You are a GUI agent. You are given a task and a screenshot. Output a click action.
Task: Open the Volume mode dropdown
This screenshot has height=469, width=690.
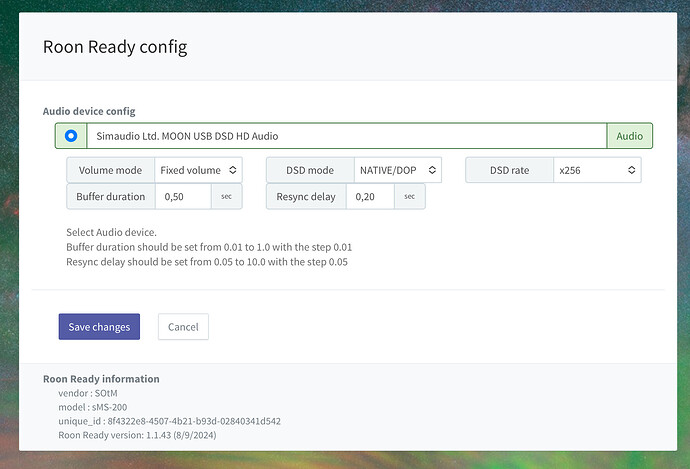198,170
